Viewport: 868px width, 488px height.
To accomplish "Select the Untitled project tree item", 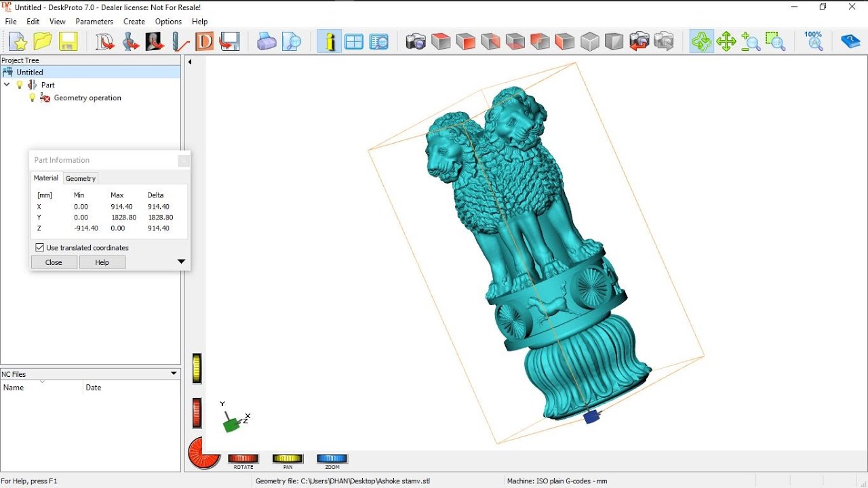I will [30, 73].
